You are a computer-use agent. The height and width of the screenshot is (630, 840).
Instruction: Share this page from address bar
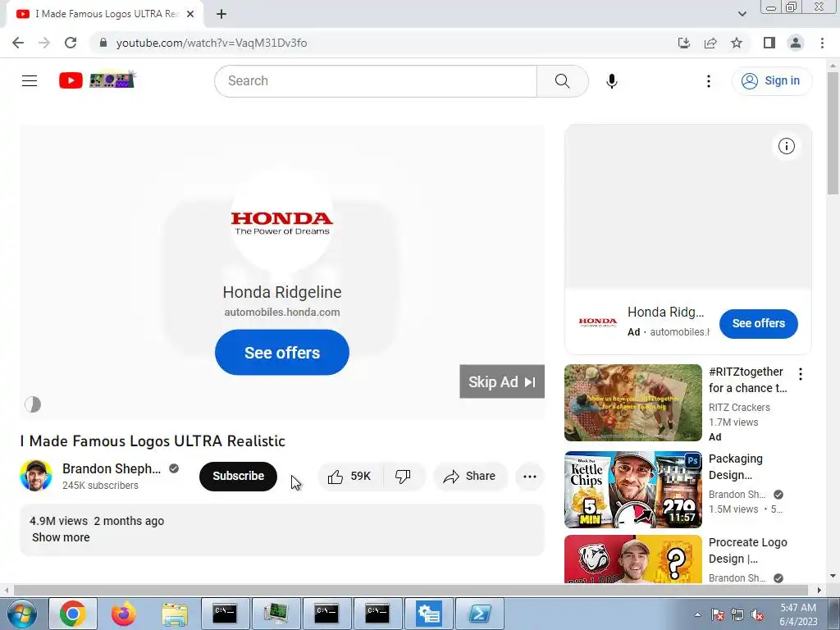tap(710, 43)
